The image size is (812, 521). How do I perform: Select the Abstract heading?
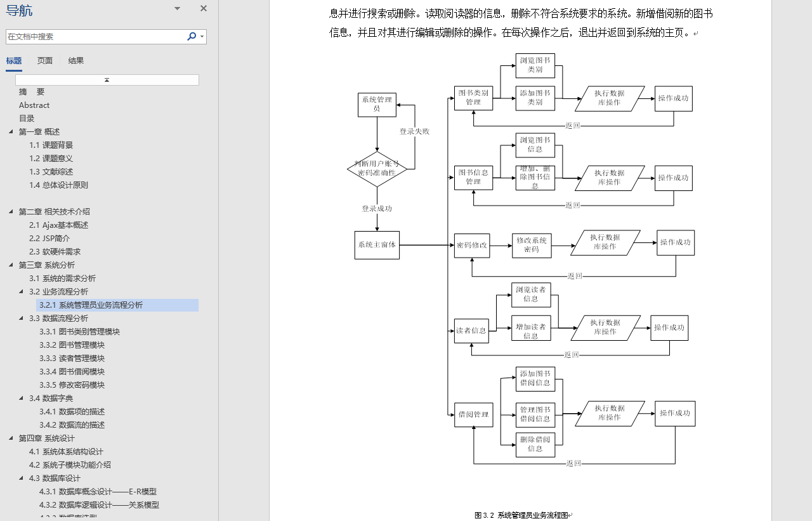(x=34, y=105)
